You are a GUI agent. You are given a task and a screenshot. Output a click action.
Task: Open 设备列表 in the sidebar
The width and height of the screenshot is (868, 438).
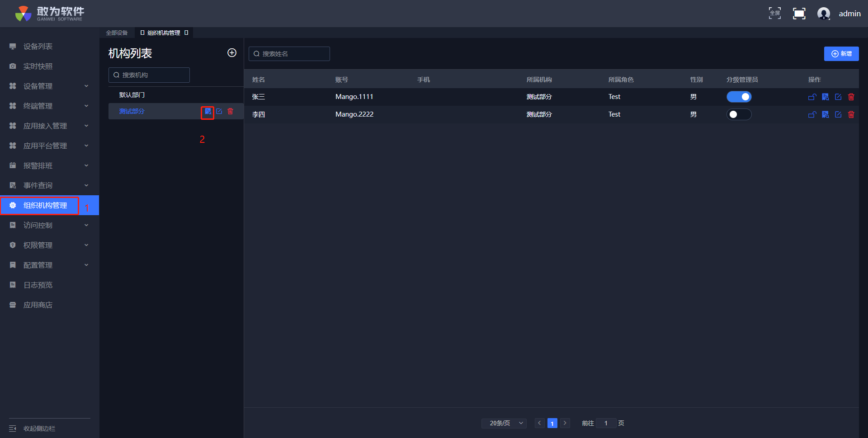(50, 46)
